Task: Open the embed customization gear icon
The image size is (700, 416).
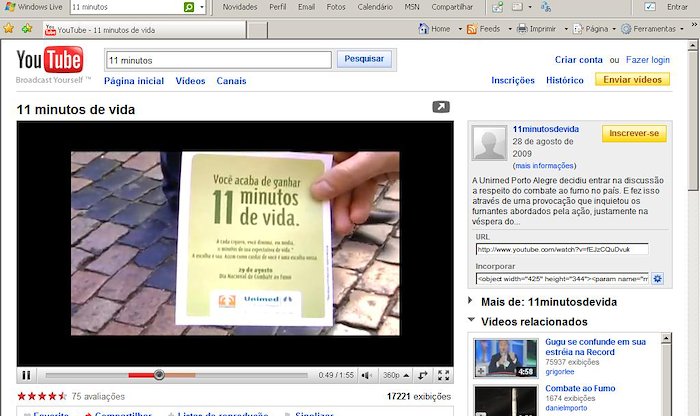Action: click(x=657, y=279)
